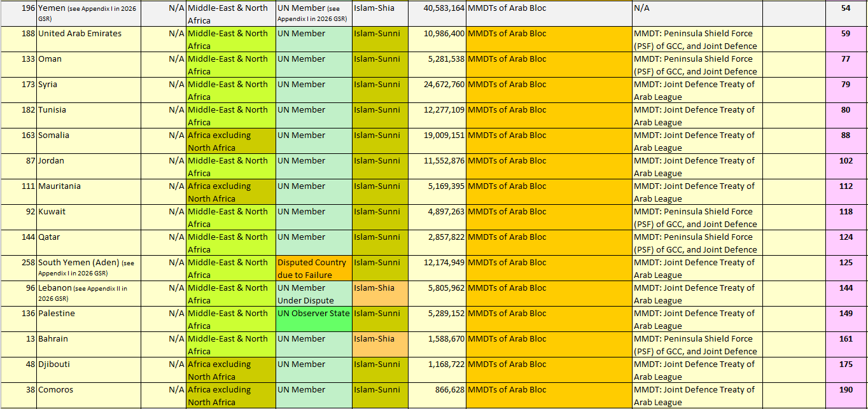Select population value 5,281,538

(x=437, y=65)
